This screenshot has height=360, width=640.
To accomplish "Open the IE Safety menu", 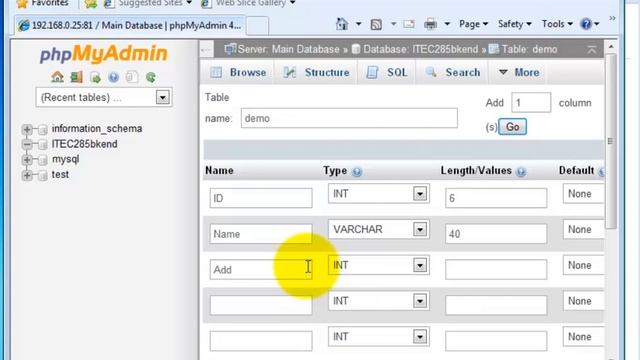I will (x=514, y=24).
